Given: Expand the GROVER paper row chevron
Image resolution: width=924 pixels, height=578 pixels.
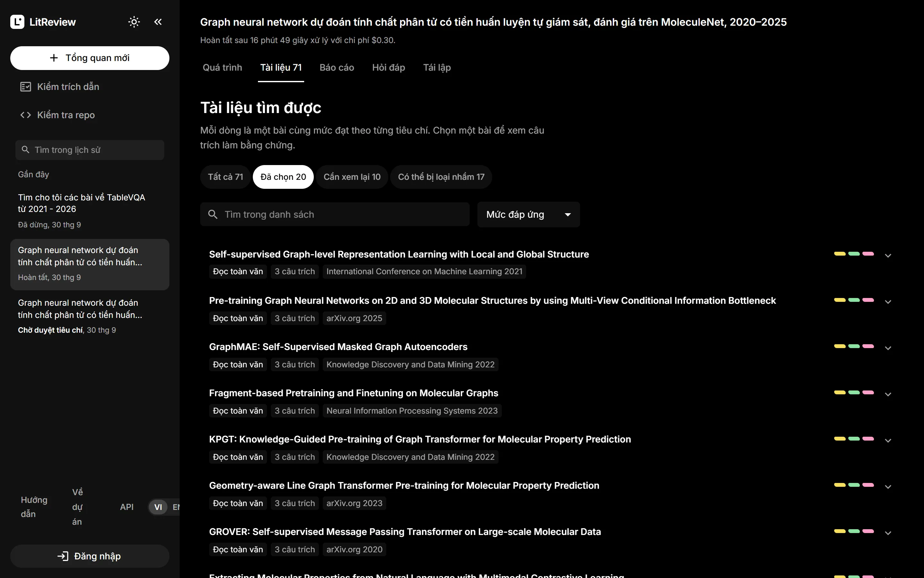Looking at the screenshot, I should [888, 533].
